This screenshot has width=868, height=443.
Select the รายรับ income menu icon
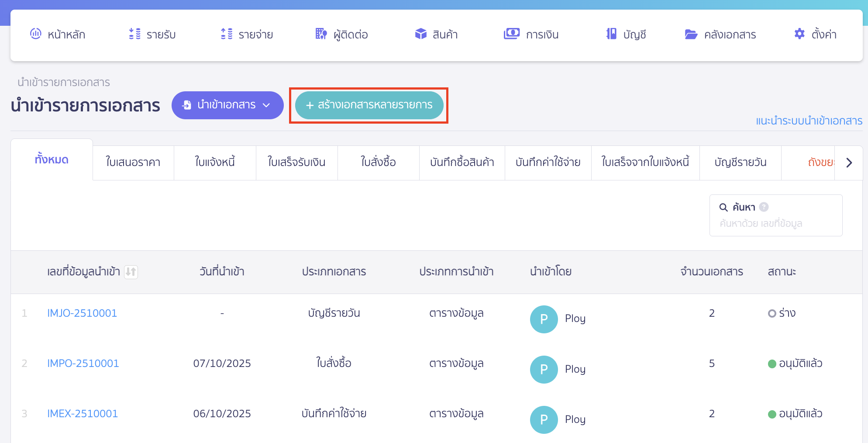point(134,34)
